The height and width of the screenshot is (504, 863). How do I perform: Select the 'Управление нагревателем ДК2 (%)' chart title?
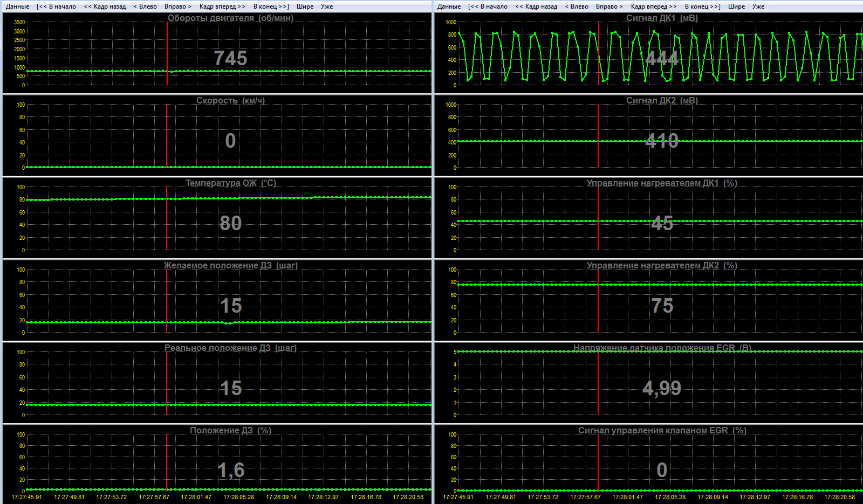tap(662, 266)
